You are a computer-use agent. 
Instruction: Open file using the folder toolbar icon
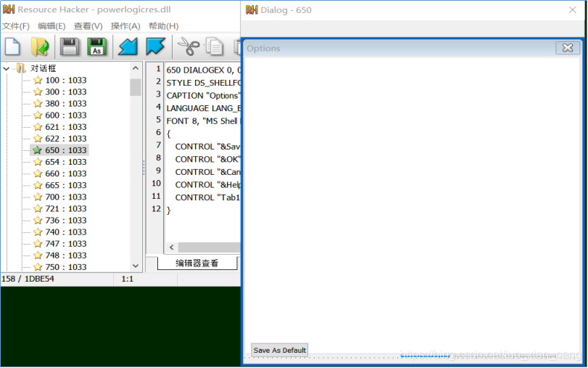click(40, 46)
